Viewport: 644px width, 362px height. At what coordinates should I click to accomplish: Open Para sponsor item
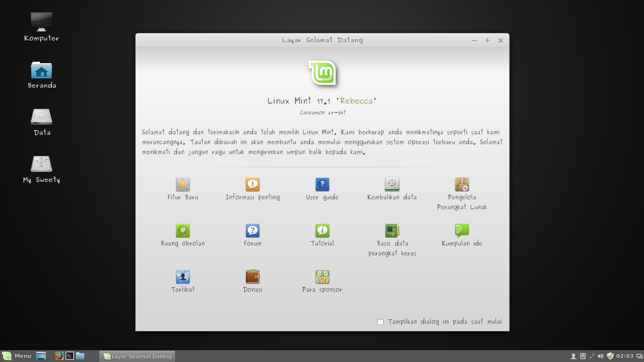pos(322,281)
